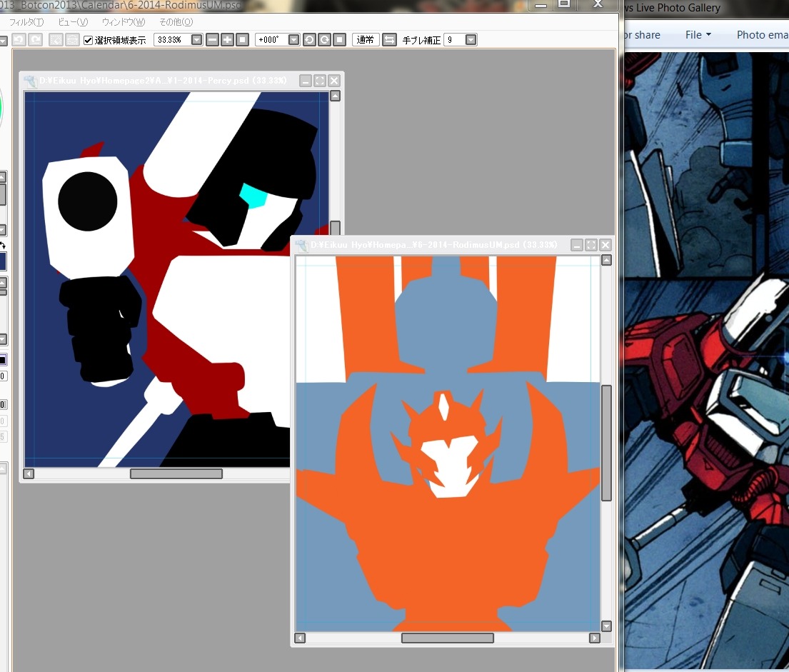
Task: Open the その他(O) menu
Action: point(176,22)
